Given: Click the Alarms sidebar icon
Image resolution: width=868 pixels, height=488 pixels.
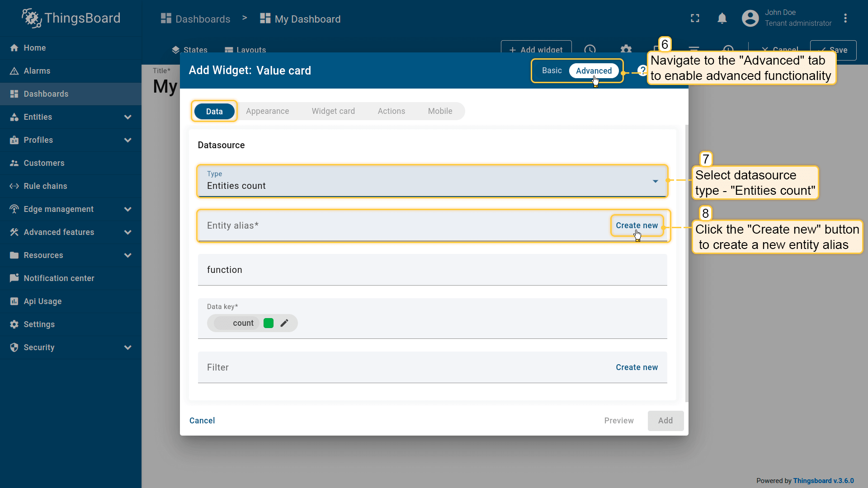Looking at the screenshot, I should click(14, 71).
